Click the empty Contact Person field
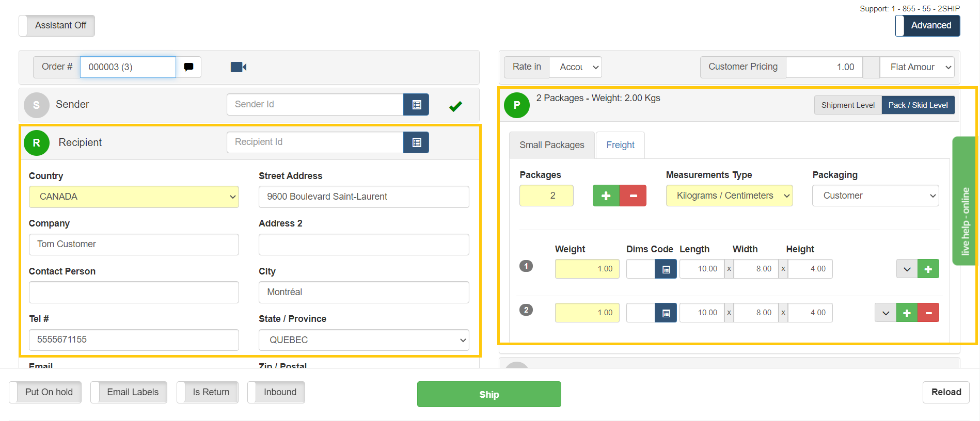The width and height of the screenshot is (980, 421). point(134,292)
